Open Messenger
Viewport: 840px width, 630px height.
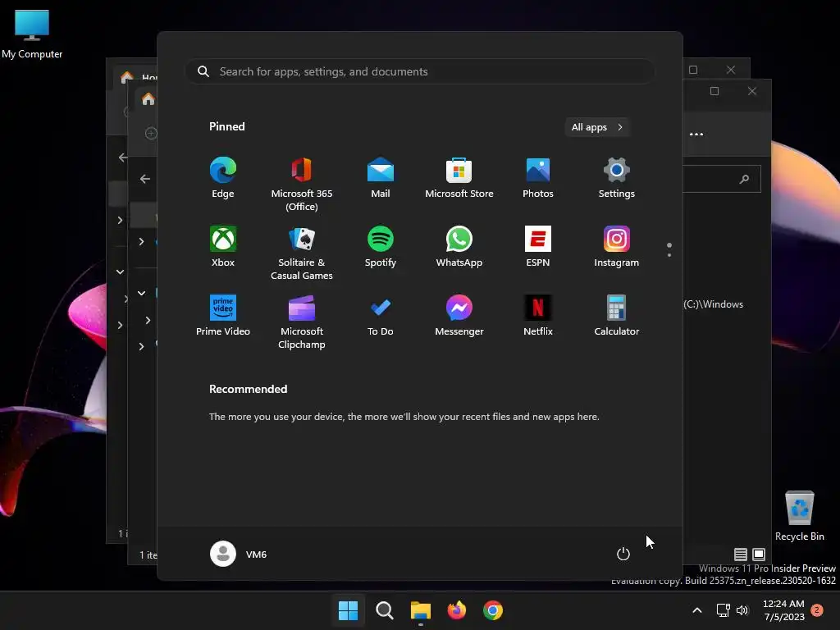[459, 316]
